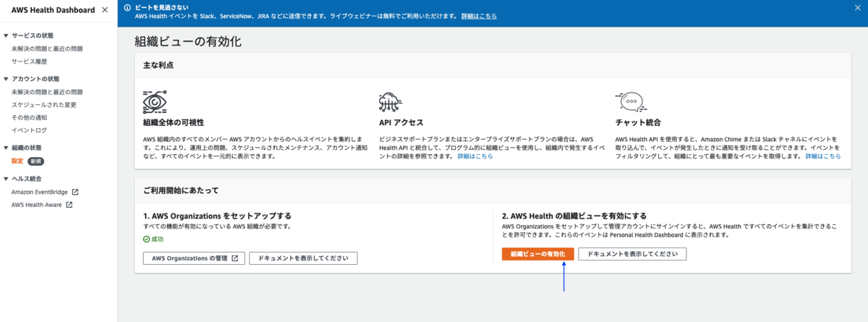This screenshot has width=868, height=322.
Task: Click external-link icon in AWS Organizations の管理 button
Action: (235, 258)
